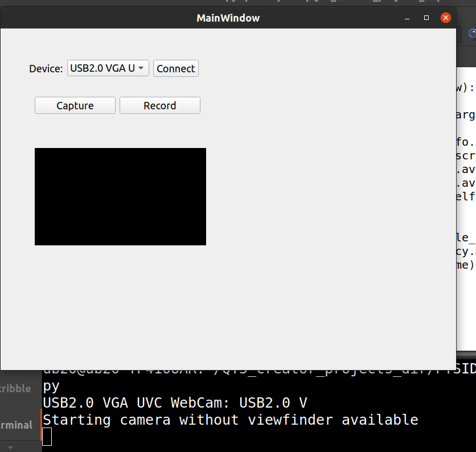Open the Device selection combo box
476x452 pixels.
coord(107,68)
